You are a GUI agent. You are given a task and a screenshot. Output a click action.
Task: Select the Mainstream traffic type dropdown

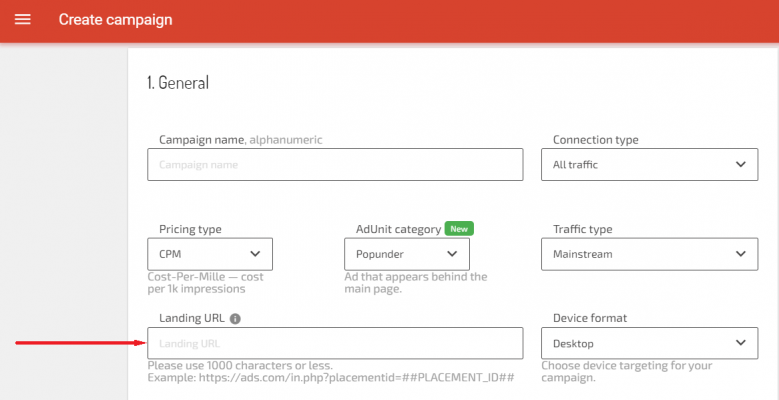pyautogui.click(x=649, y=254)
